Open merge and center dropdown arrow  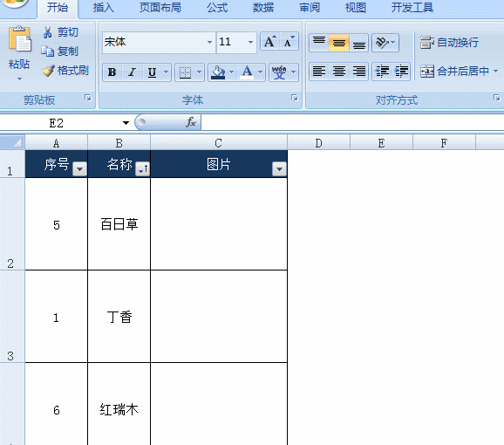[495, 71]
